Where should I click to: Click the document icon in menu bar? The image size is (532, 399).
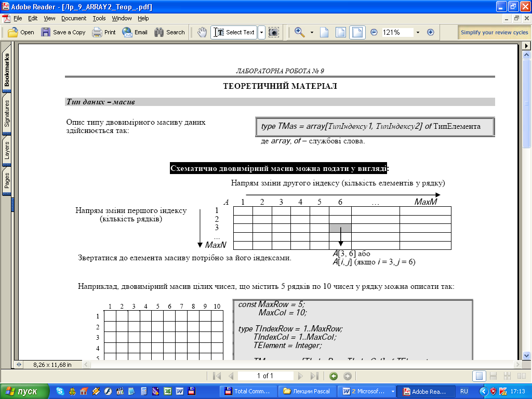pos(6,18)
